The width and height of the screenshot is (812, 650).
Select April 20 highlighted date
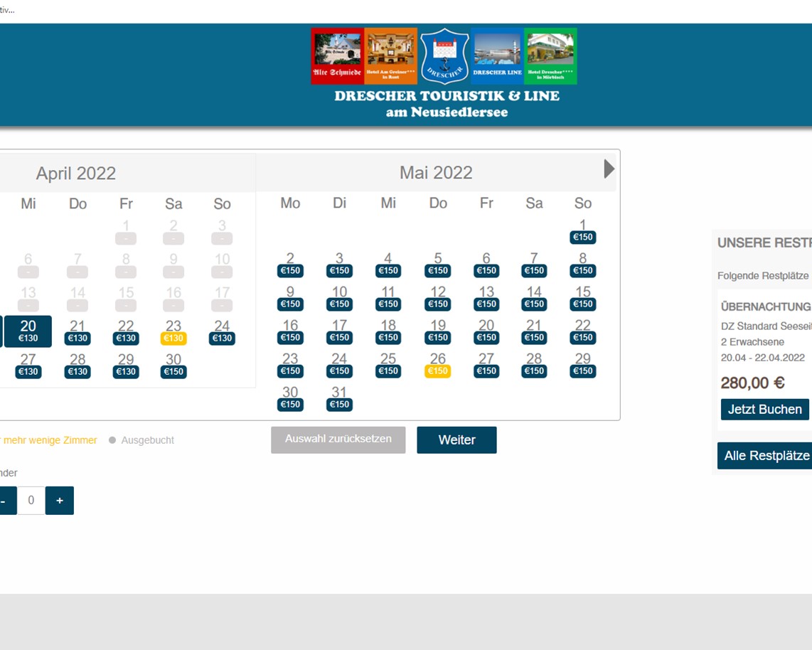(28, 331)
